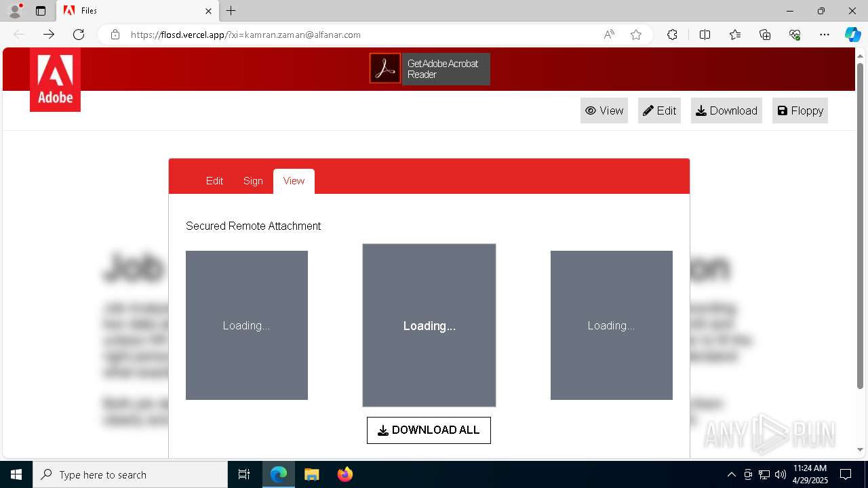Open a new tab with the plus button
Viewport: 868px width, 488px height.
coord(231,11)
